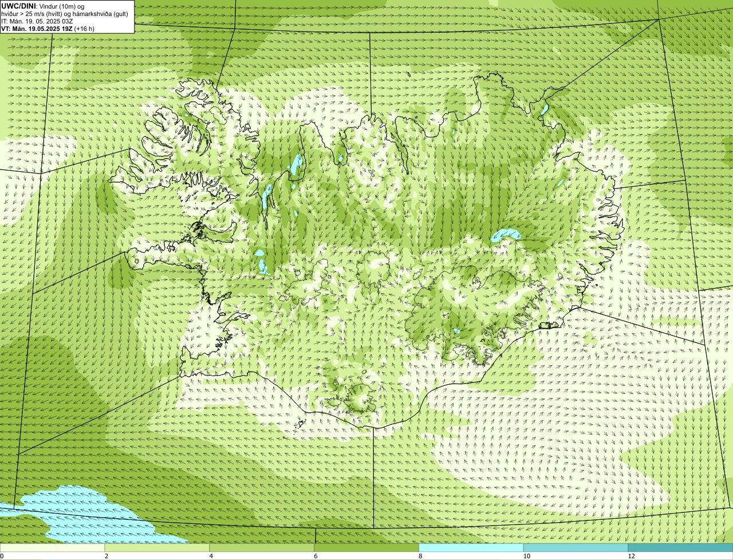Image resolution: width=733 pixels, height=560 pixels.
Task: Click the 'VT: Mán. 19.05.2025 19Z (+16 h)' line
Action: pyautogui.click(x=48, y=28)
